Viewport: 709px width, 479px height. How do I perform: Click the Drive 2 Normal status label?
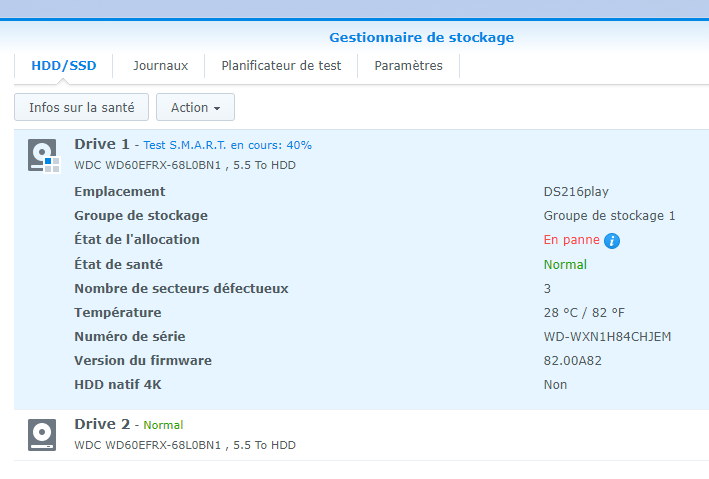coord(164,425)
